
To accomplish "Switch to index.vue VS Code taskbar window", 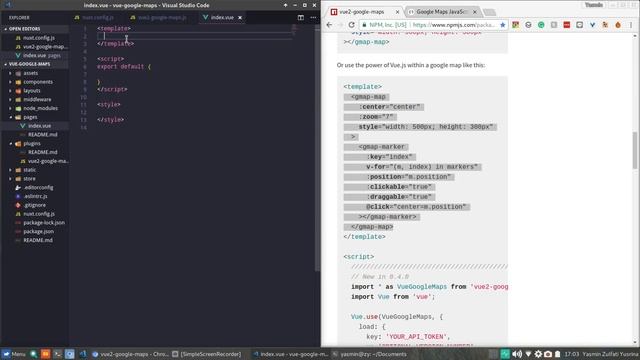I will point(290,354).
